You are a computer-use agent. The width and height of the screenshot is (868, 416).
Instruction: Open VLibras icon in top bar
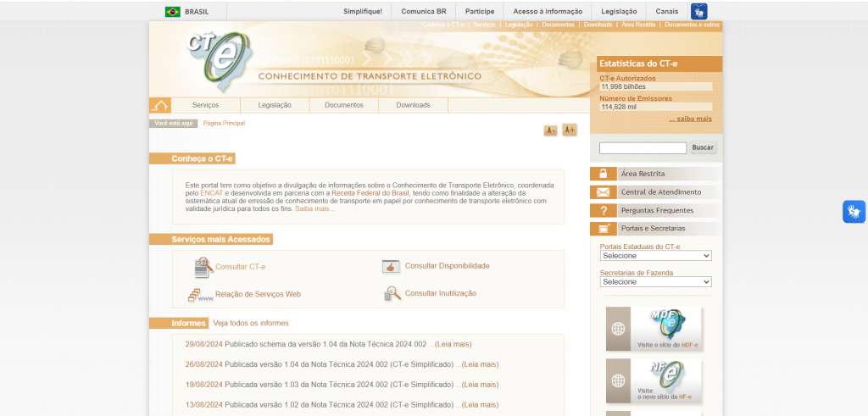(698, 12)
